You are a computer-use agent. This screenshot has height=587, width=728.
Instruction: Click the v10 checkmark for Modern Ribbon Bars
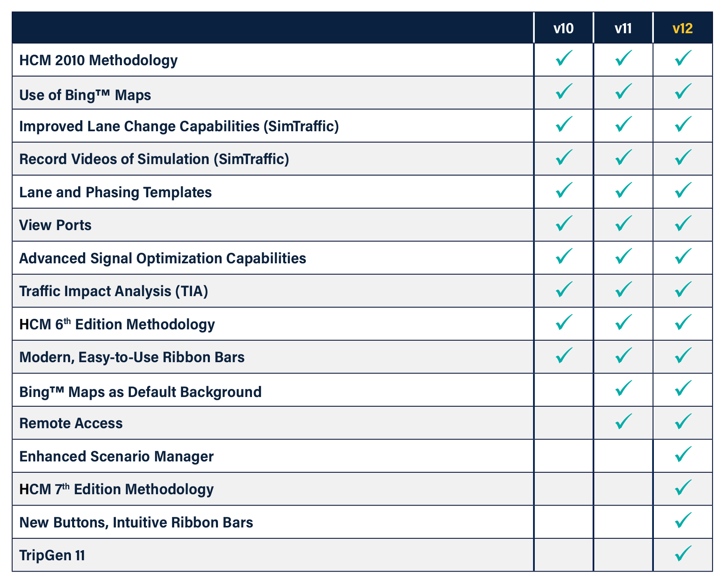click(564, 356)
